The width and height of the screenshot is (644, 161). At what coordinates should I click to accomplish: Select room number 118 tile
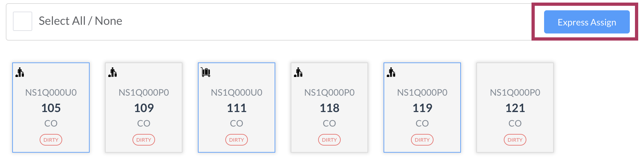(329, 108)
